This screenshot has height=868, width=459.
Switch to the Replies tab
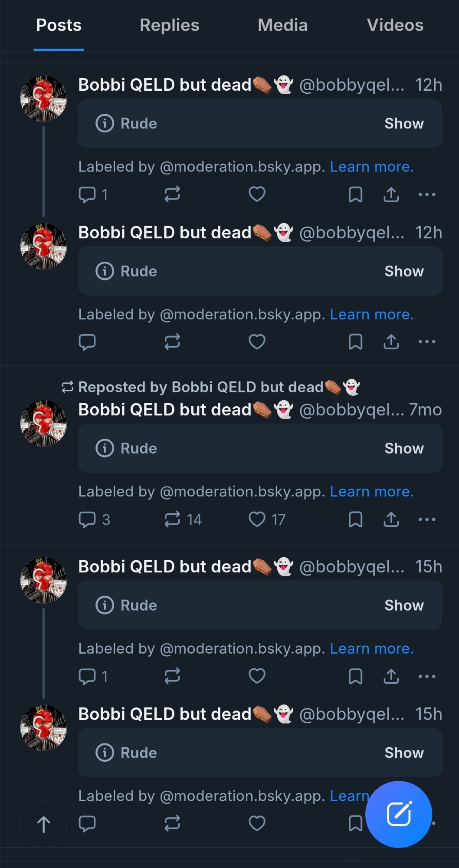(170, 25)
